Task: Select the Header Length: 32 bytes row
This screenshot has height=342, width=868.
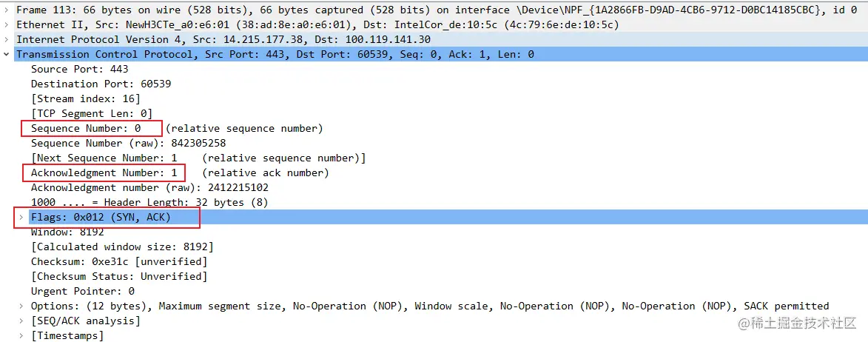Action: 149,203
